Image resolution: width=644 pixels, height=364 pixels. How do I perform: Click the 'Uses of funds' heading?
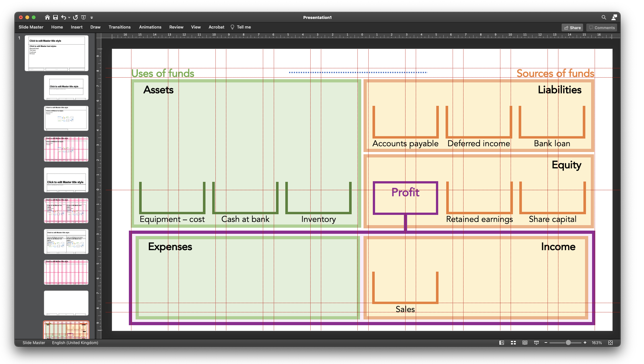click(x=163, y=73)
